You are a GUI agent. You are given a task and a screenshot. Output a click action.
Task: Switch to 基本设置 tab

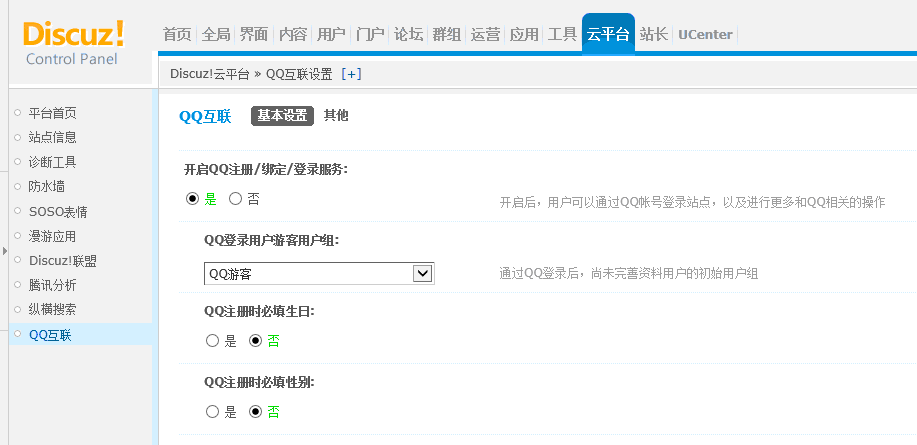282,116
